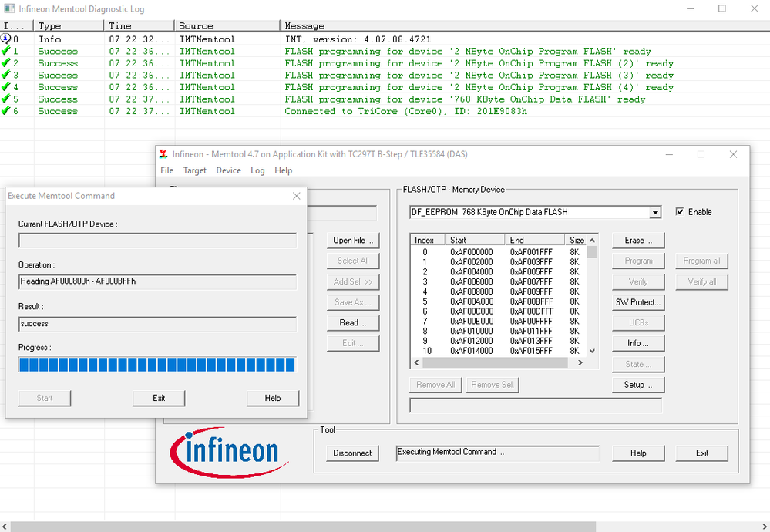Screen dimensions: 770x532
Task: Click the Start column header in sector list
Action: point(475,241)
